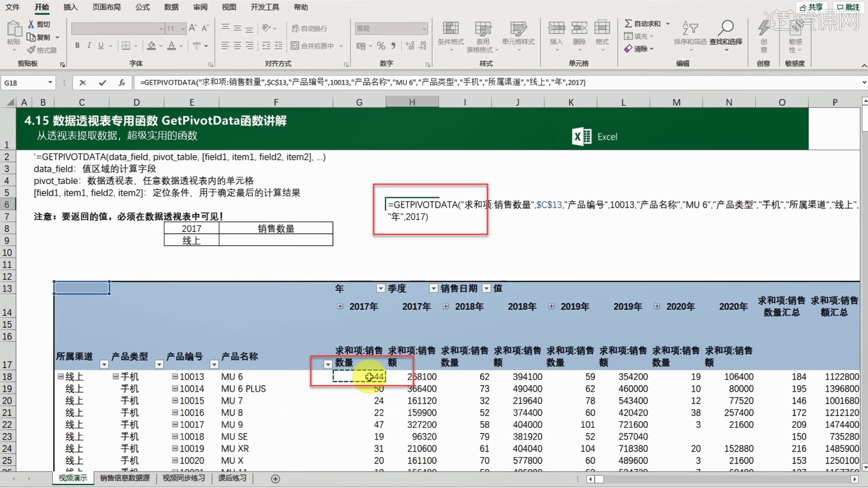
Task: Click the Sort and Filter icon
Action: pos(690,28)
